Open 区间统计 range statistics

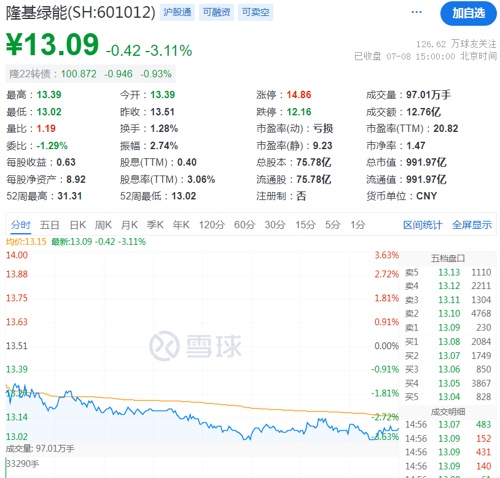click(x=422, y=225)
